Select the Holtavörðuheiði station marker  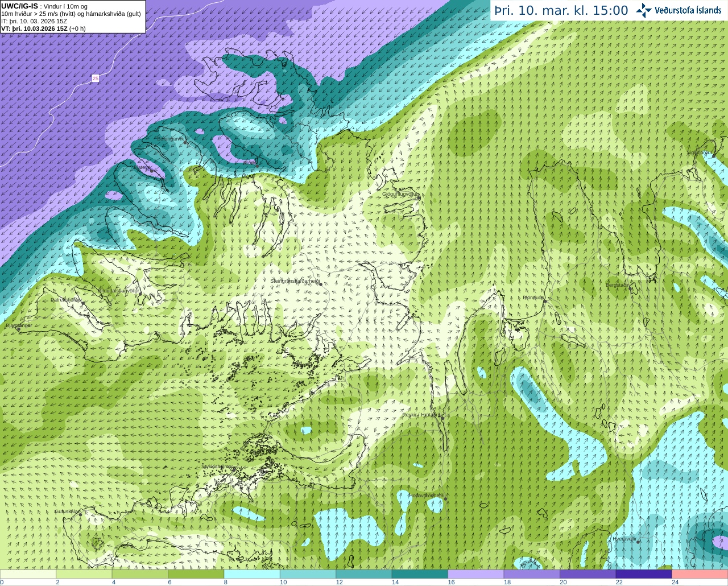(x=445, y=499)
